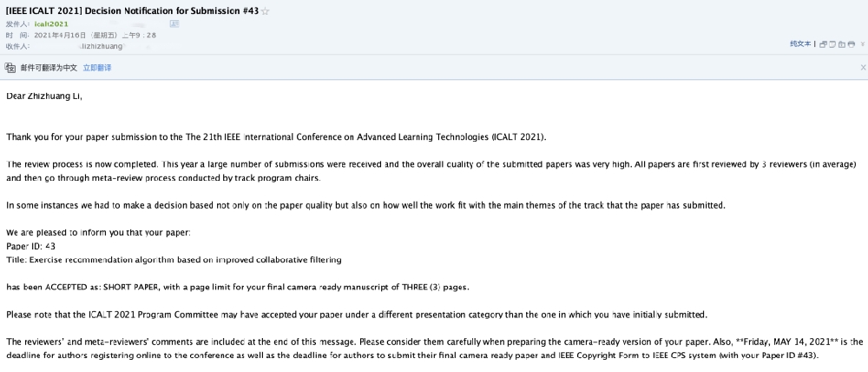Click the translate icon in notification bar
The height and width of the screenshot is (372, 868).
pos(10,68)
